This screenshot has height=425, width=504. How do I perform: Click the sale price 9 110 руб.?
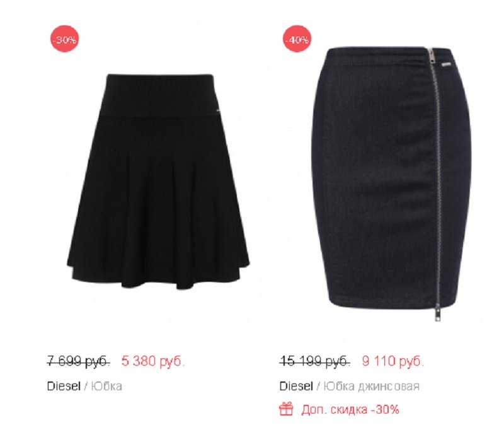point(392,361)
